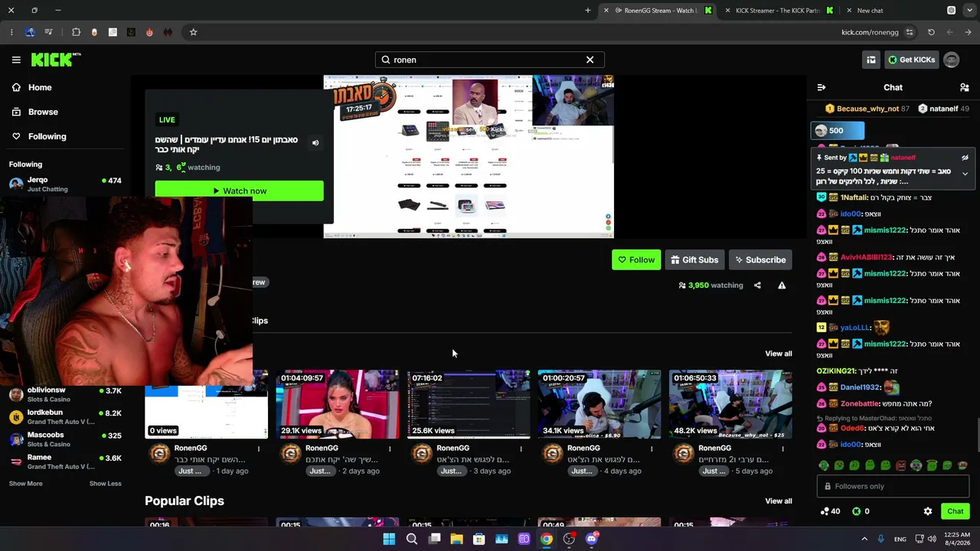The image size is (980, 551).
Task: Bookmark this page with the star icon
Action: point(193,32)
